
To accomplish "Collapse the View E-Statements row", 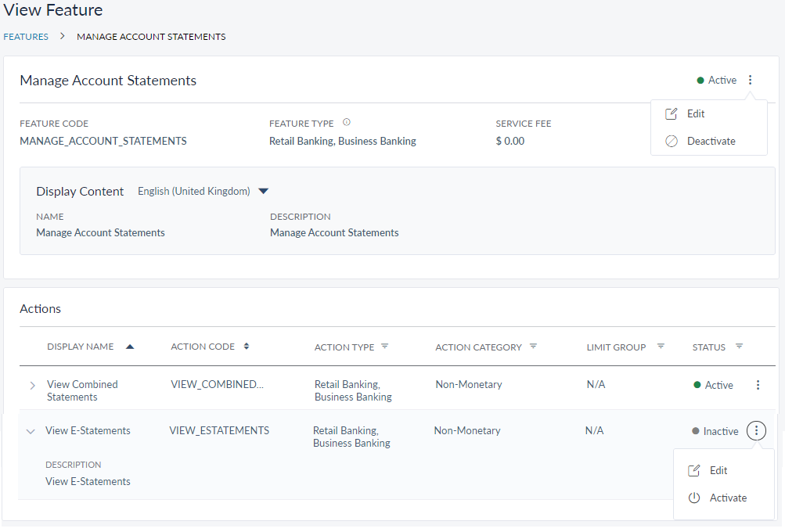I will [x=31, y=431].
